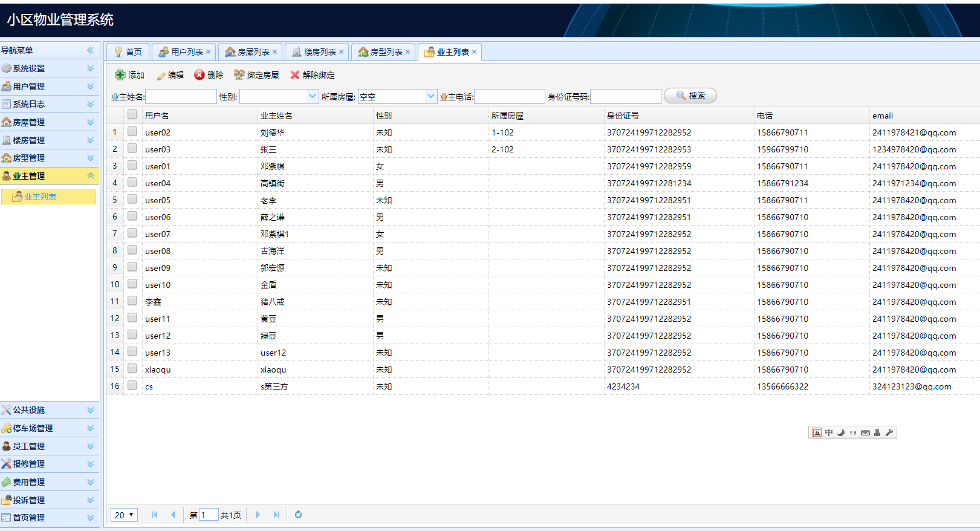Click the page number input box
The height and width of the screenshot is (531, 980).
tap(209, 515)
